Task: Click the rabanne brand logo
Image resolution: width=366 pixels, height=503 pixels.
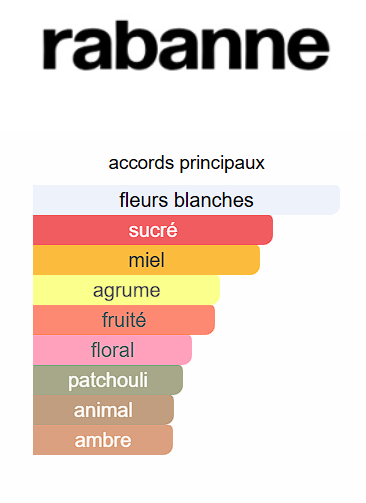Action: click(x=186, y=45)
